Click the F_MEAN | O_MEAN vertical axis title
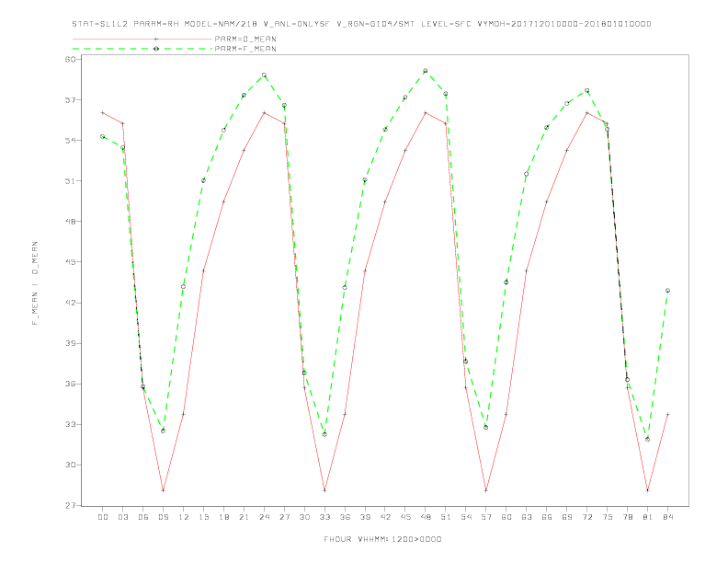The height and width of the screenshot is (563, 728). pyautogui.click(x=35, y=283)
